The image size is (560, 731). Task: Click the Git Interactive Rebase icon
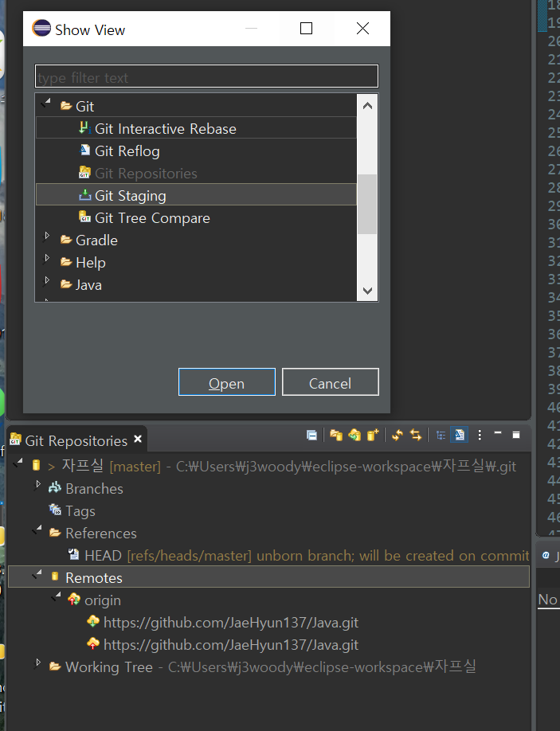tap(84, 127)
